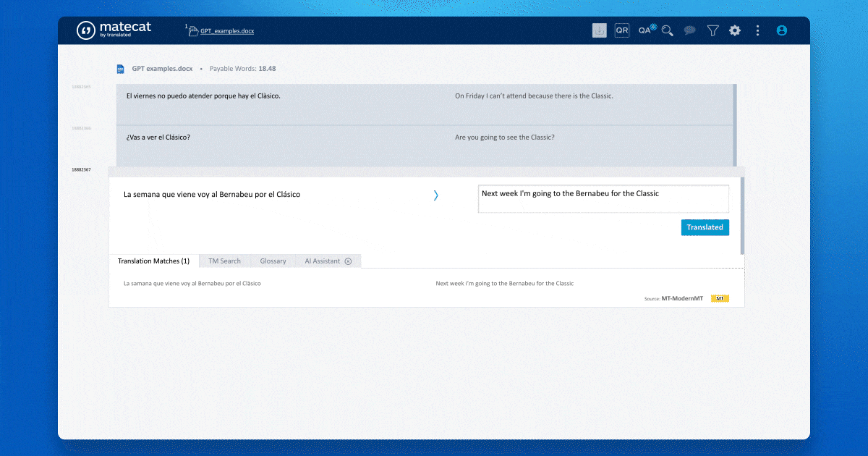Click the download translation icon

coord(599,30)
